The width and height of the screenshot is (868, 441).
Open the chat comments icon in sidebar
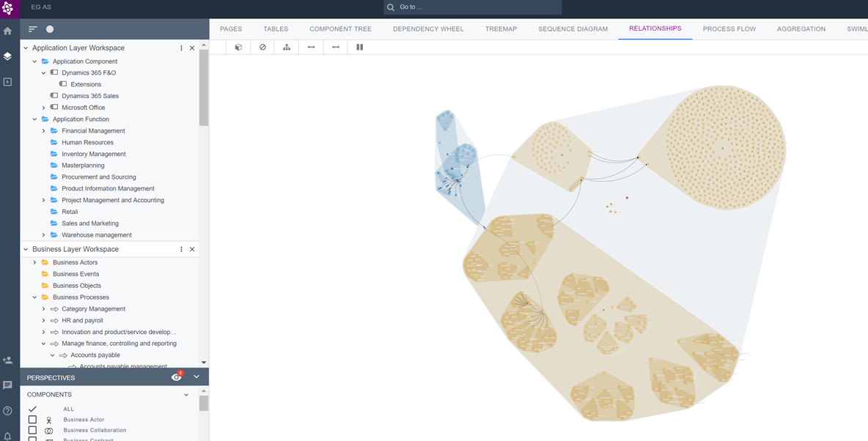point(7,385)
